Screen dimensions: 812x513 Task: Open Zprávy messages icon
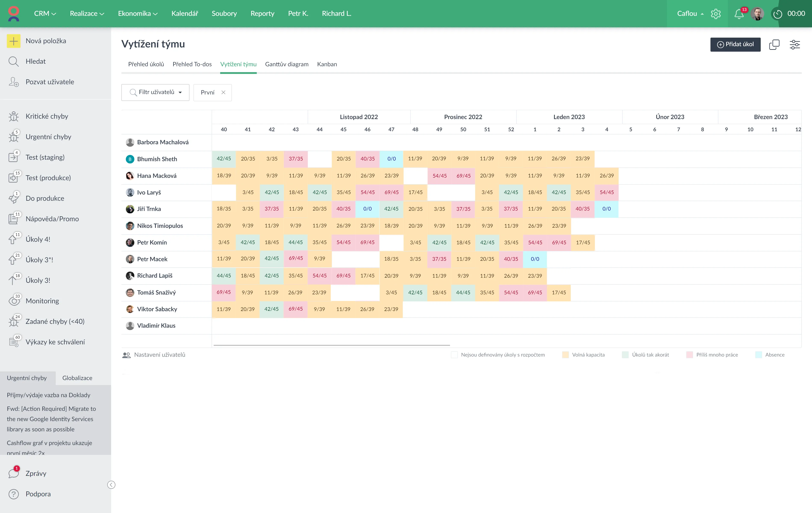[13, 473]
